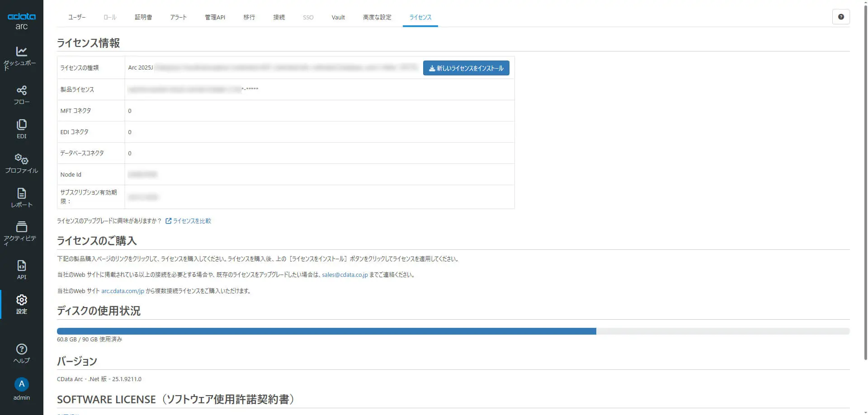Click the EDI コネクタ row label
Image resolution: width=868 pixels, height=415 pixels.
pos(75,132)
